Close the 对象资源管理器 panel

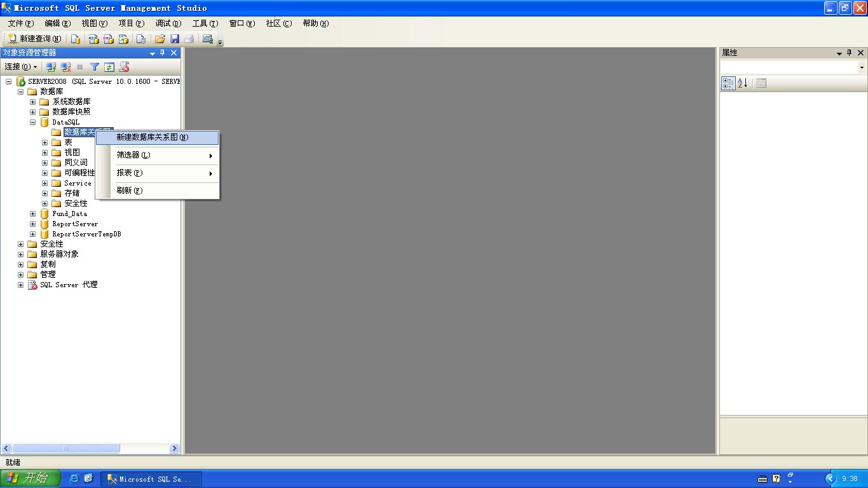pyautogui.click(x=173, y=53)
